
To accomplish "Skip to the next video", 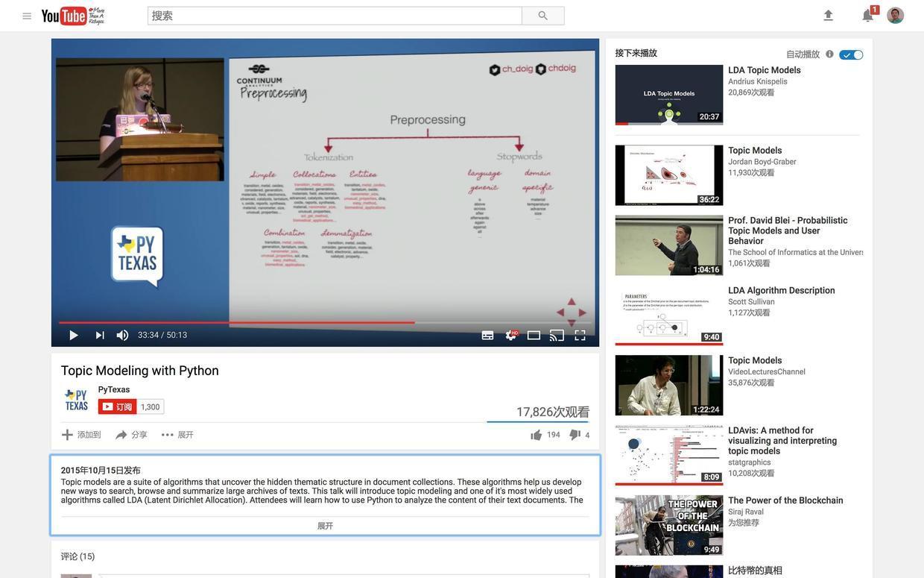I will point(100,336).
